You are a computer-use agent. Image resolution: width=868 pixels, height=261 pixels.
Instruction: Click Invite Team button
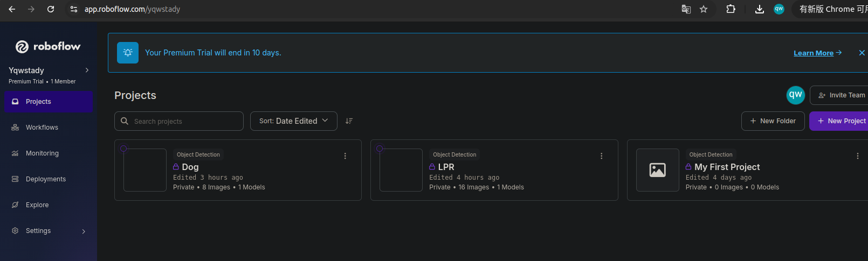(x=840, y=95)
